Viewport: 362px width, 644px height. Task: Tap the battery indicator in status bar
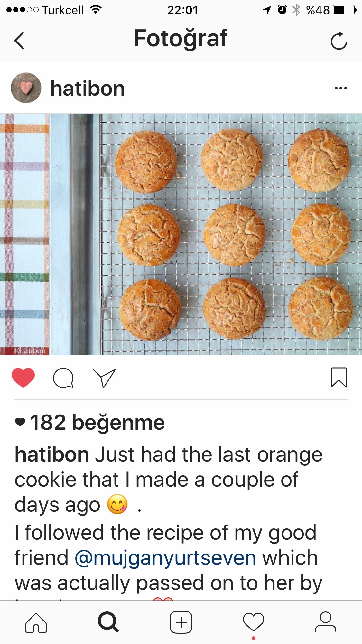(344, 10)
